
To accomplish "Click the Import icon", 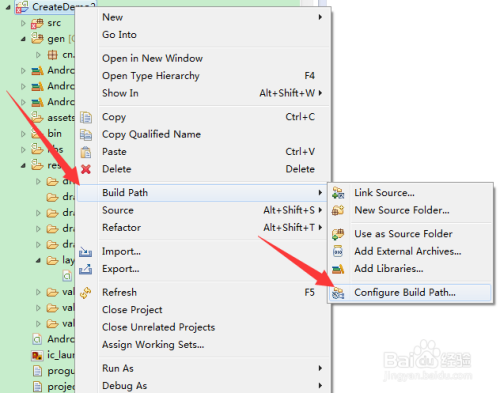I will click(x=86, y=252).
